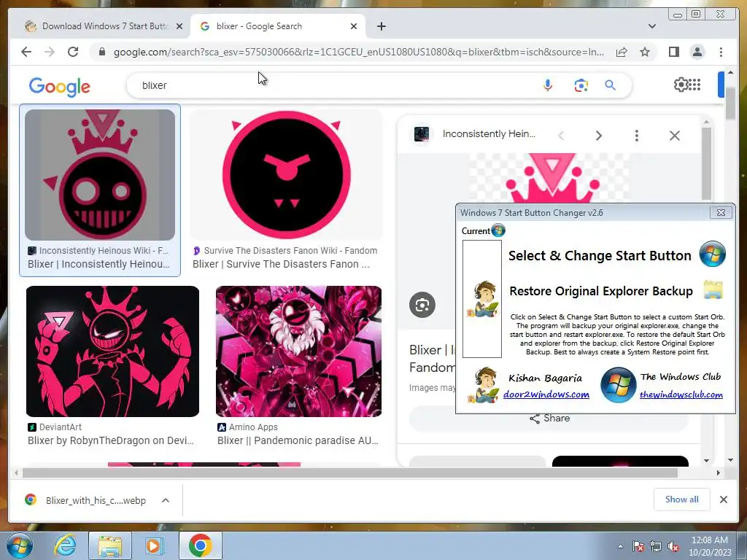Toggle Chrome's side panel icon
Screen dimensions: 747x560
pyautogui.click(x=673, y=52)
